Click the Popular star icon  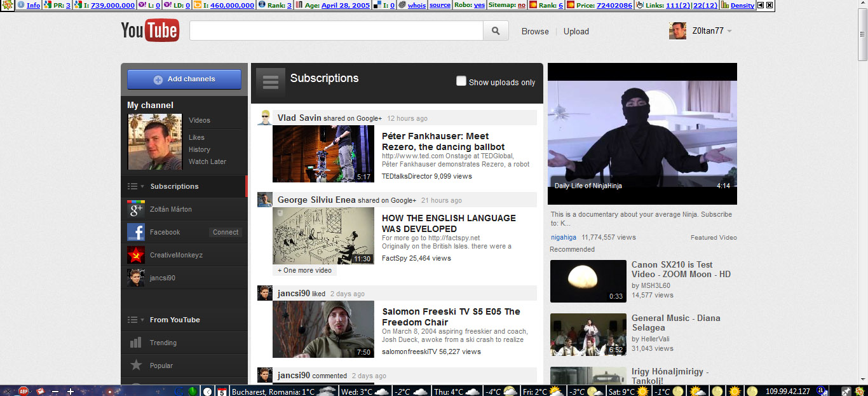[136, 365]
